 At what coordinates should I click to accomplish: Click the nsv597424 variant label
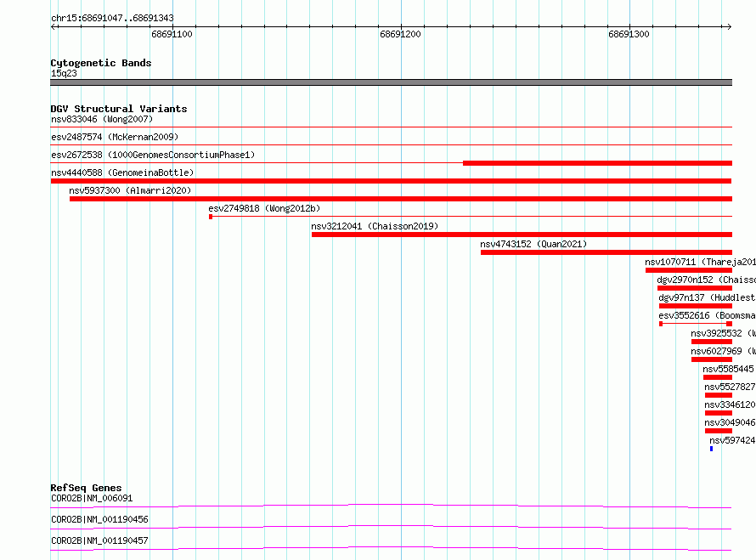pos(732,440)
